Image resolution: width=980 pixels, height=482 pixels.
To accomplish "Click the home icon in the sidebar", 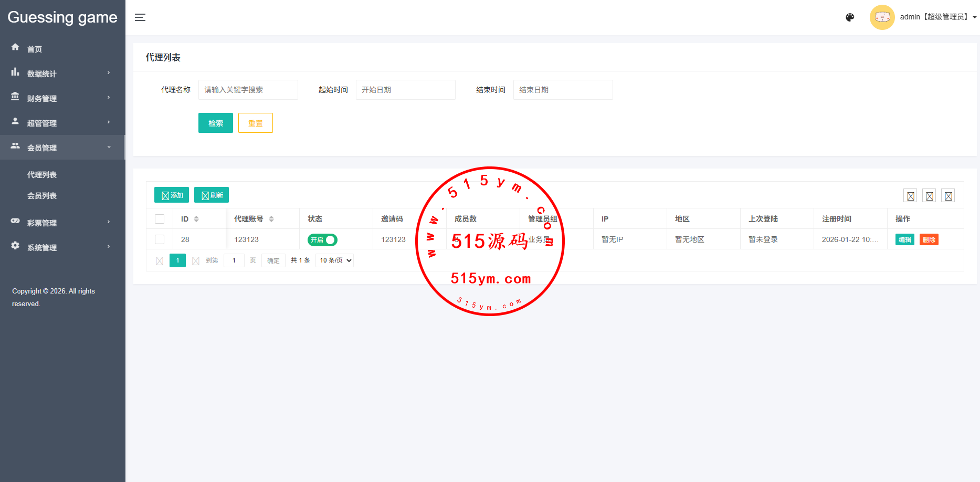I will 15,47.
